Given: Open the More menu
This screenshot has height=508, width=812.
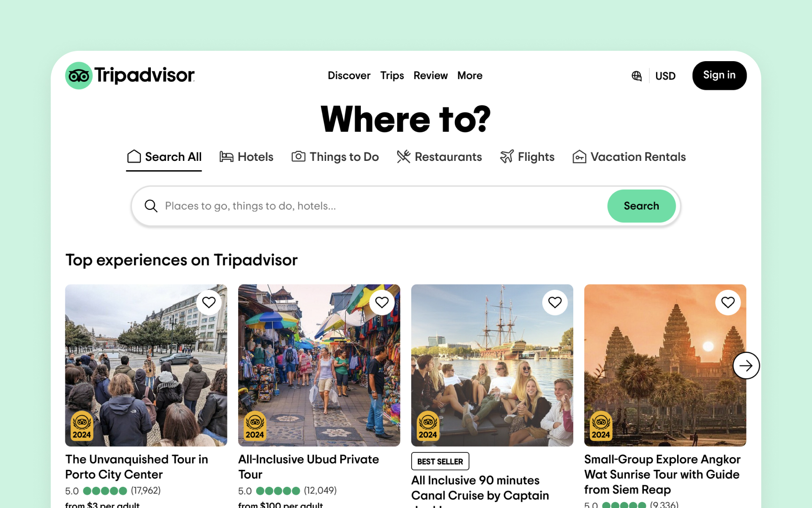Looking at the screenshot, I should pos(470,76).
